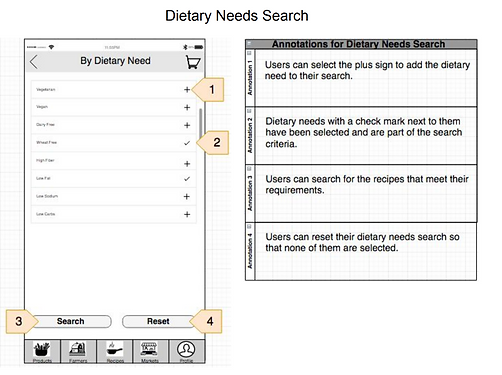Click the dietary list scrollbar

(x=201, y=123)
